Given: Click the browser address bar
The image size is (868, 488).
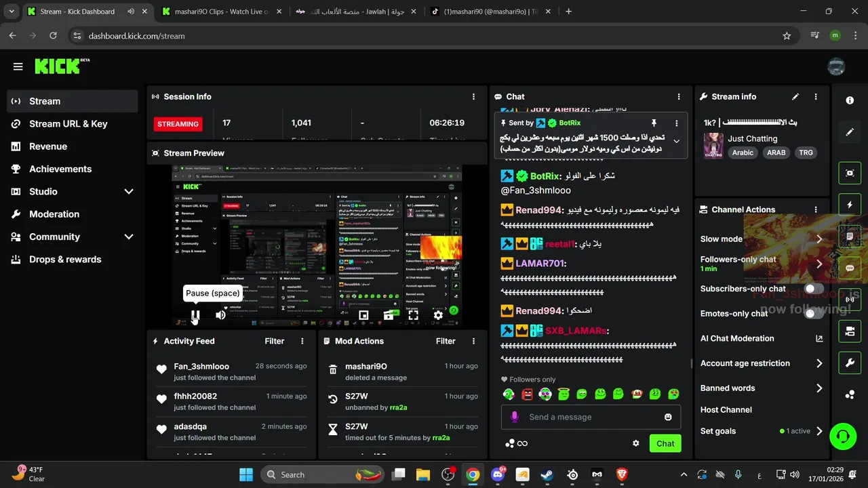Looking at the screenshot, I should tap(433, 36).
